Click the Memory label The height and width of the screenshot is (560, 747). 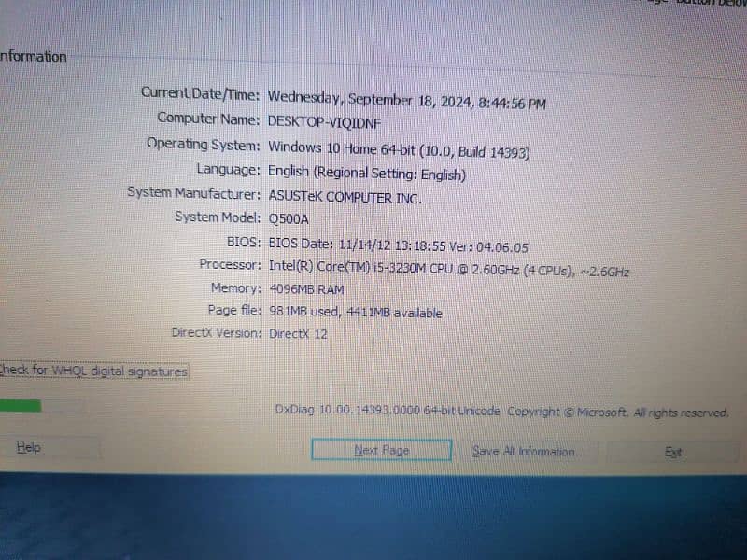point(236,288)
